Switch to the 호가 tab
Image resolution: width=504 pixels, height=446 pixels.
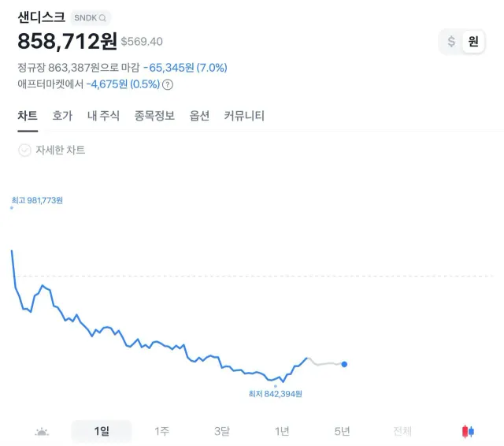click(x=62, y=116)
